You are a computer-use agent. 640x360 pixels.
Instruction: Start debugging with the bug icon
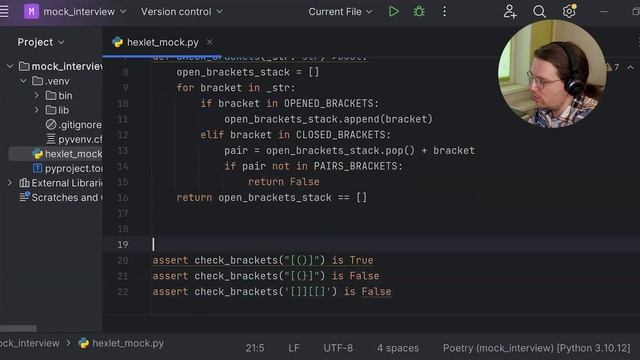[x=419, y=11]
